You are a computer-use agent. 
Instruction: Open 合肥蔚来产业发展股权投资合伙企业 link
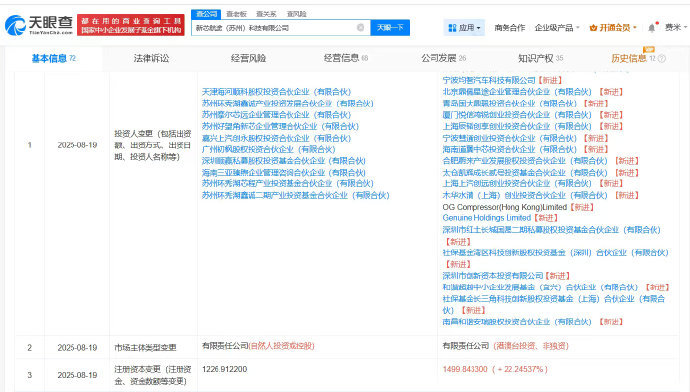click(x=525, y=161)
